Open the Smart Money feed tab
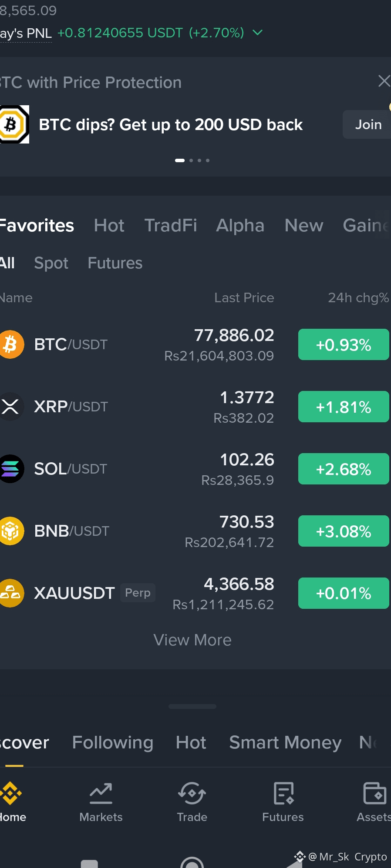The image size is (391, 868). [285, 742]
